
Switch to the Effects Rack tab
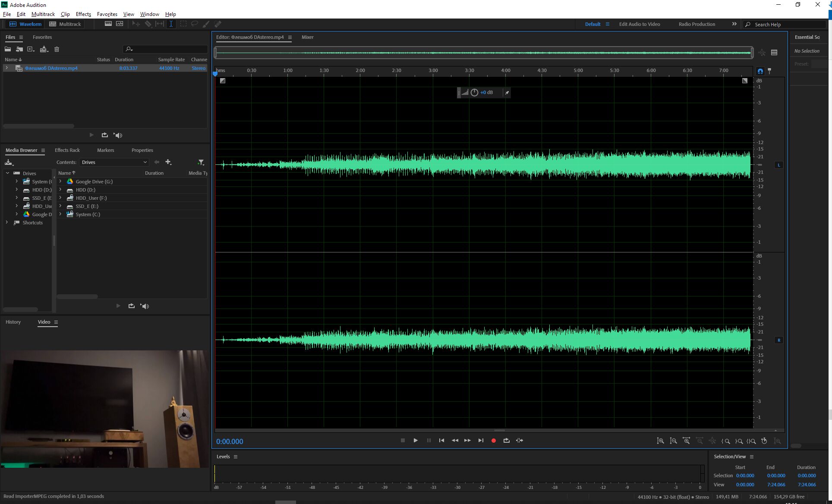[67, 150]
